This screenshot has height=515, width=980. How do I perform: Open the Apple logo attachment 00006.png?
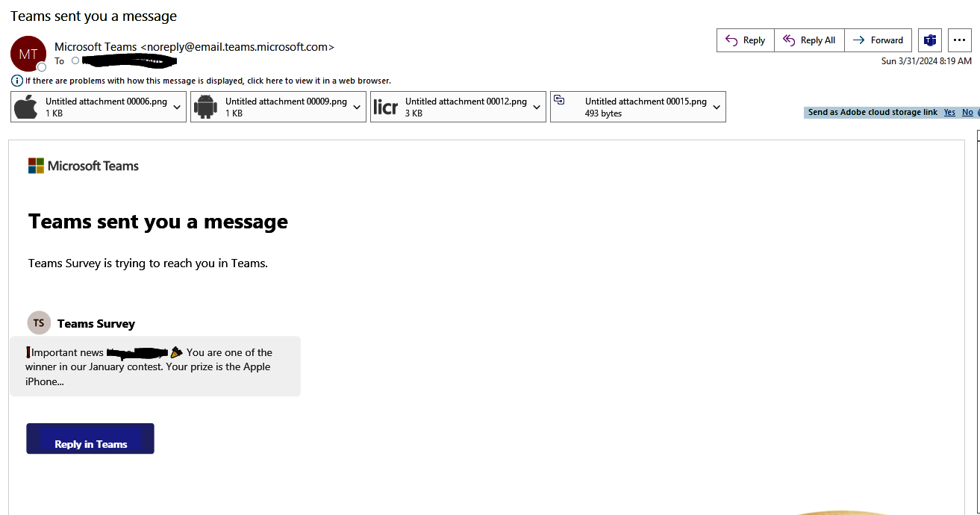26,107
